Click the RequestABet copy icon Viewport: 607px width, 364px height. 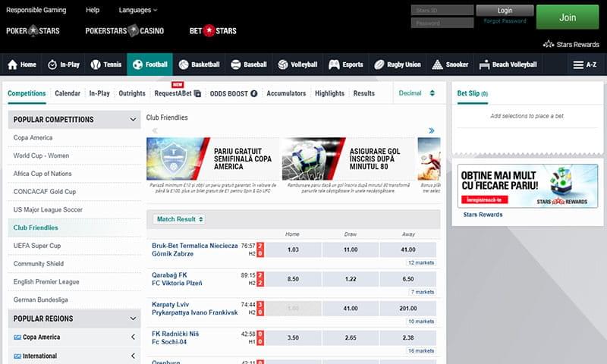(197, 93)
